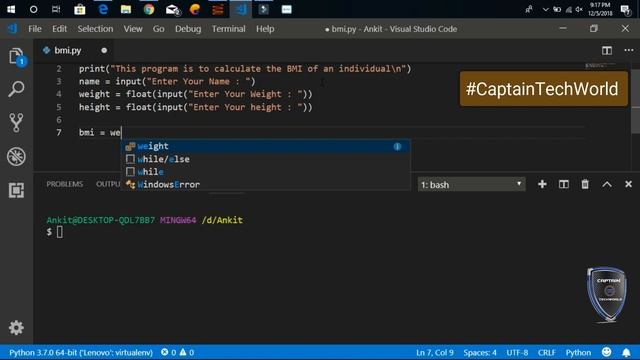
Task: Open the Manage gear settings icon
Action: pos(16,328)
